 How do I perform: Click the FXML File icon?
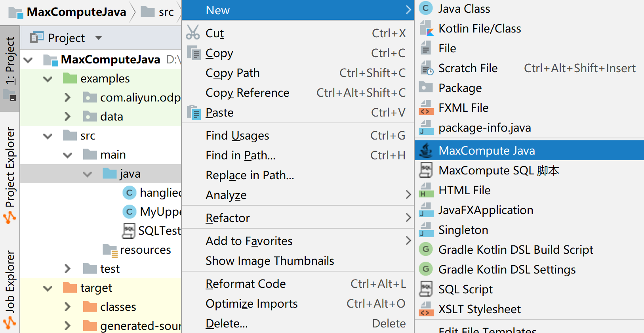click(426, 108)
